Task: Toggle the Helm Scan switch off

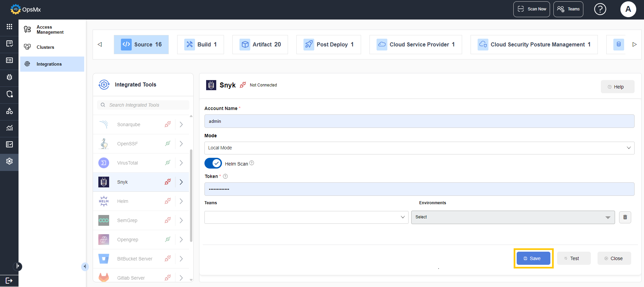Action: point(213,163)
